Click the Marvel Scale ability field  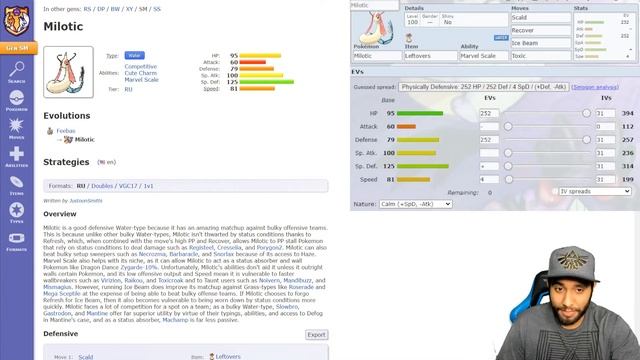pos(484,56)
